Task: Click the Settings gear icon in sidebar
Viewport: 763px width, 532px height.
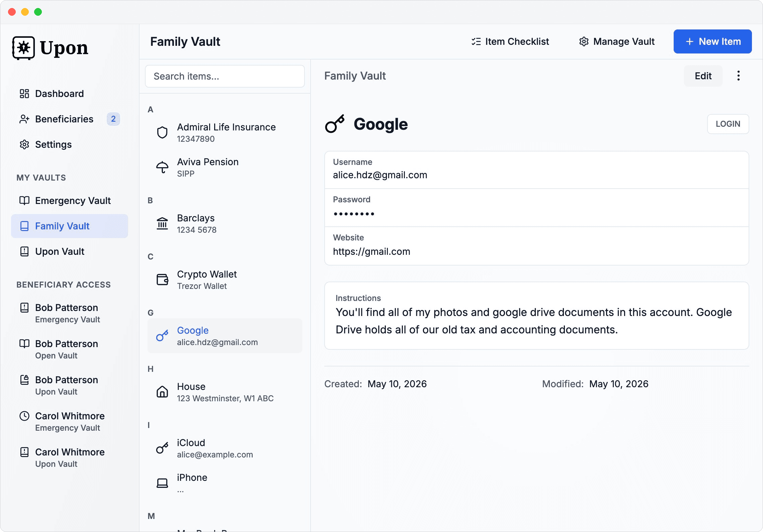Action: (x=24, y=144)
